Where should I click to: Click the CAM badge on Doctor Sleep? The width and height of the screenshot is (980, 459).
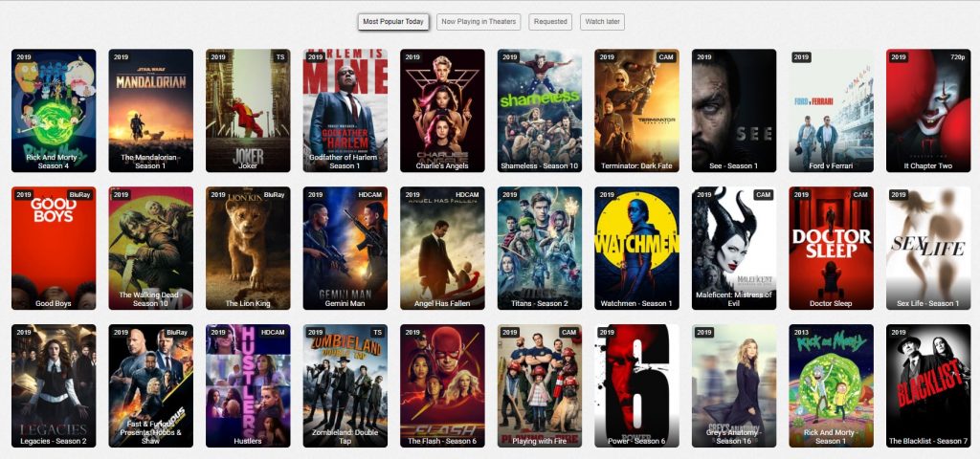click(860, 194)
